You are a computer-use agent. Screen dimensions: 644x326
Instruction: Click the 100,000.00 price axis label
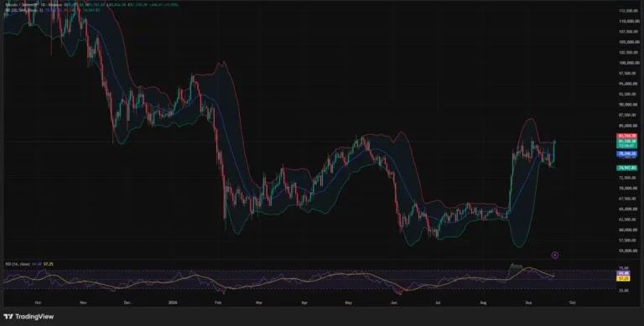pos(628,63)
